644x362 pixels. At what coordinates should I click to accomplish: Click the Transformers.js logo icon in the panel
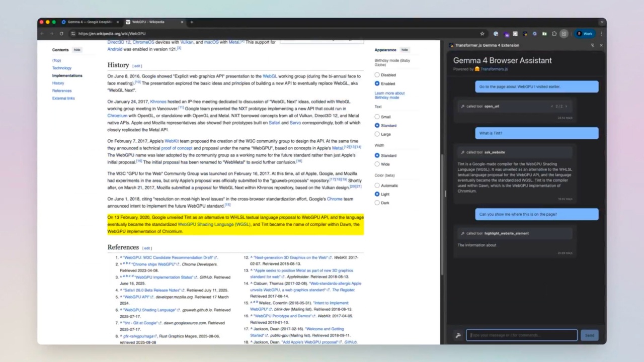pyautogui.click(x=477, y=69)
